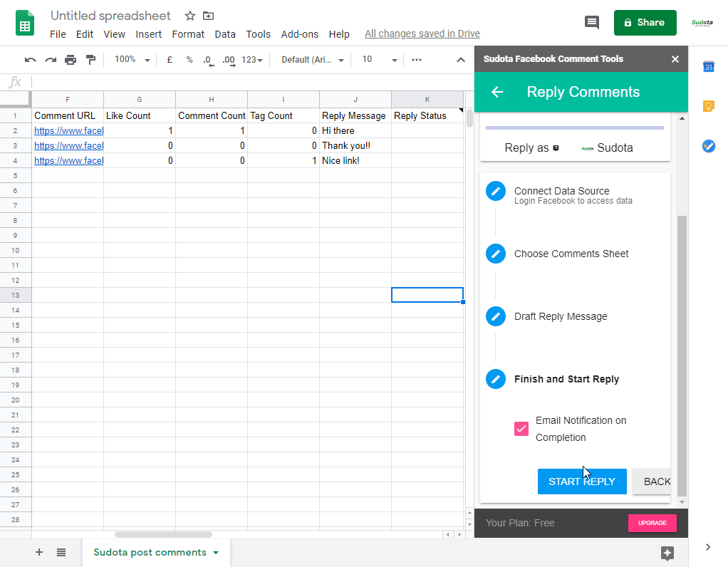Open Google Tasks side panel icon

pos(709,146)
